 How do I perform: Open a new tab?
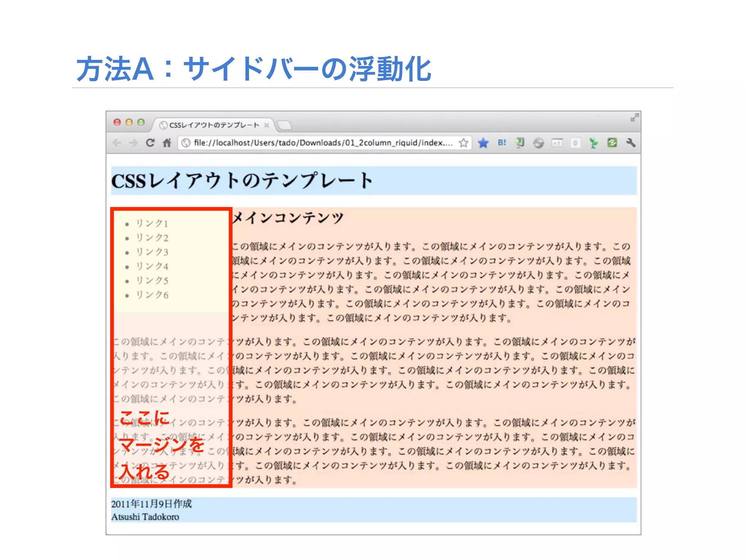pos(285,125)
